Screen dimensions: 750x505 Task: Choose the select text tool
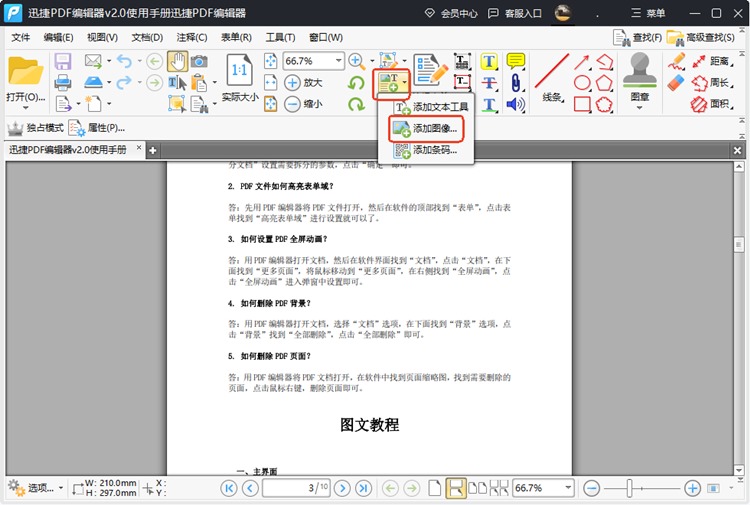177,83
